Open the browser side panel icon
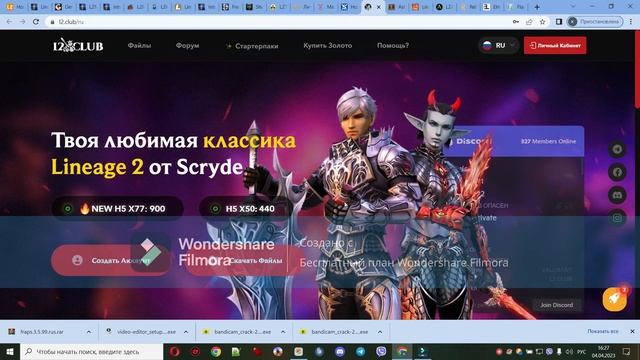The height and width of the screenshot is (360, 640). pyautogui.click(x=559, y=22)
